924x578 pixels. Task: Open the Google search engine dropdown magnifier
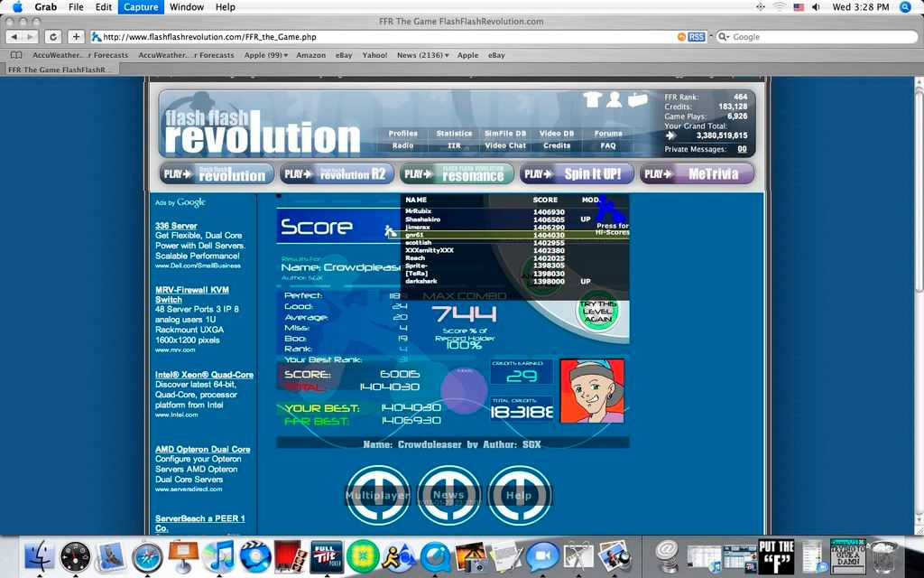coord(724,37)
